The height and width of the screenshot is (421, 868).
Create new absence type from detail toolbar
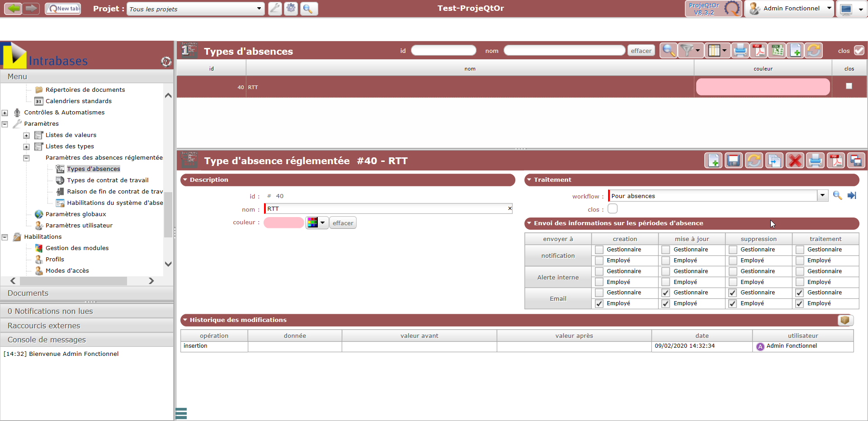pyautogui.click(x=713, y=161)
